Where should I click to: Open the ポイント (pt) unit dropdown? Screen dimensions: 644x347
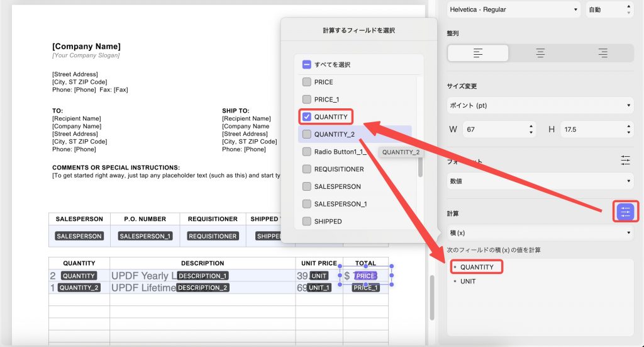pyautogui.click(x=540, y=105)
